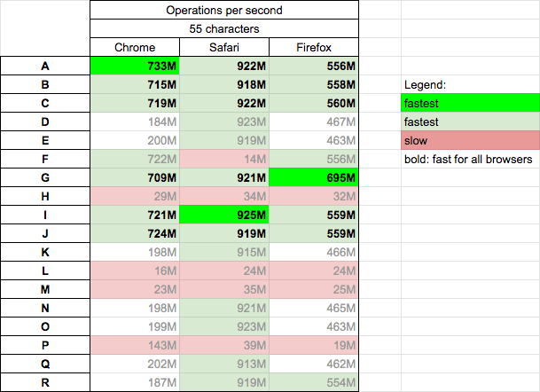540x392 pixels.
Task: Click the 34M Safari cell
Action: coord(224,196)
